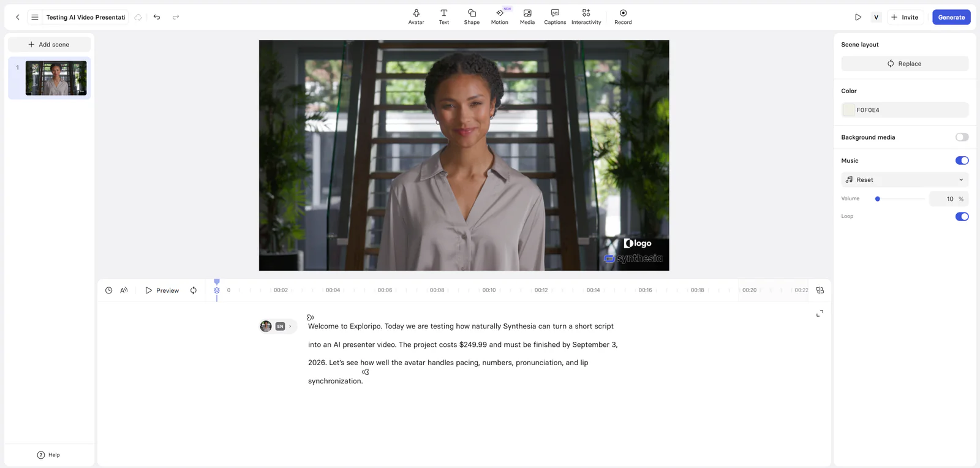The height and width of the screenshot is (468, 980).
Task: Open the hamburger menu
Action: coord(35,17)
